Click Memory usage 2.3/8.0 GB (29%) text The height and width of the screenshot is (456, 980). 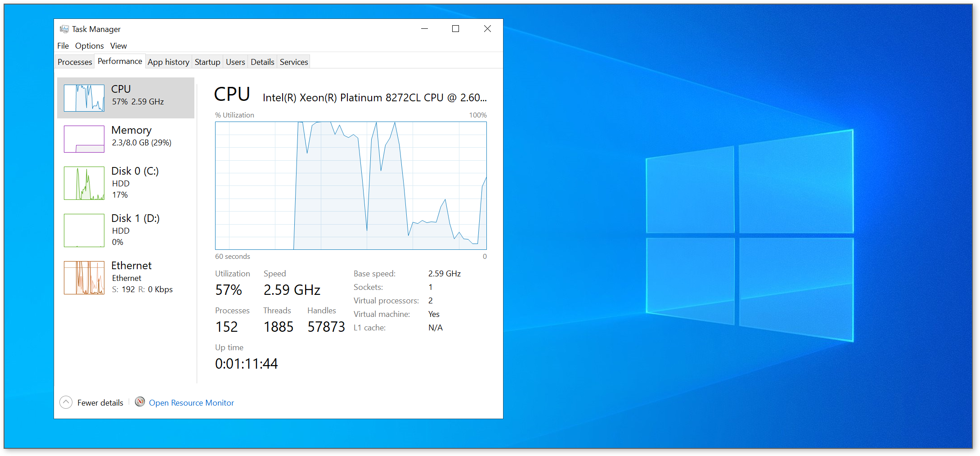point(142,143)
